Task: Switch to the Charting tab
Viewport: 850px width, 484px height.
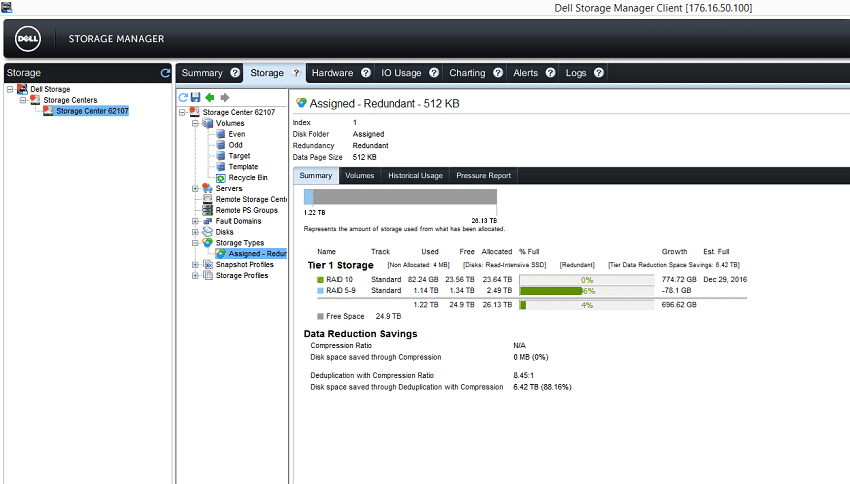Action: coord(467,73)
